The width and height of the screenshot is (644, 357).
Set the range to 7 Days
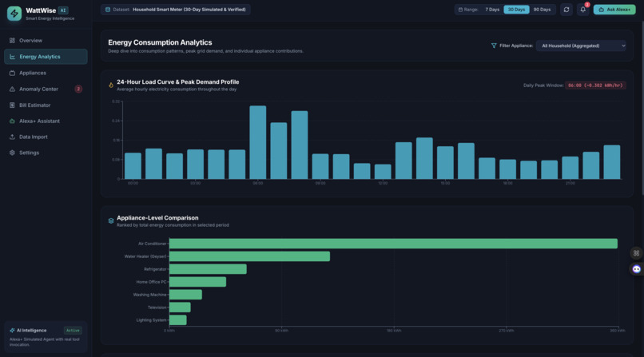[x=492, y=10]
